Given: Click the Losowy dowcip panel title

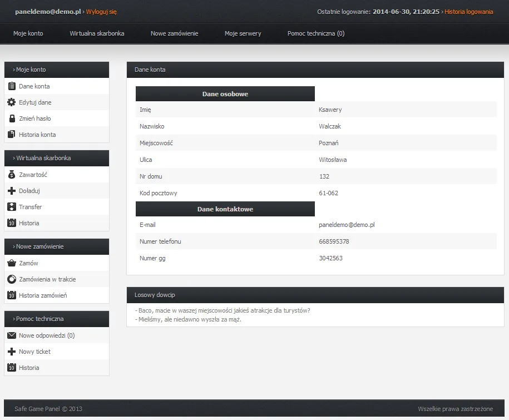Looking at the screenshot, I should [x=155, y=295].
